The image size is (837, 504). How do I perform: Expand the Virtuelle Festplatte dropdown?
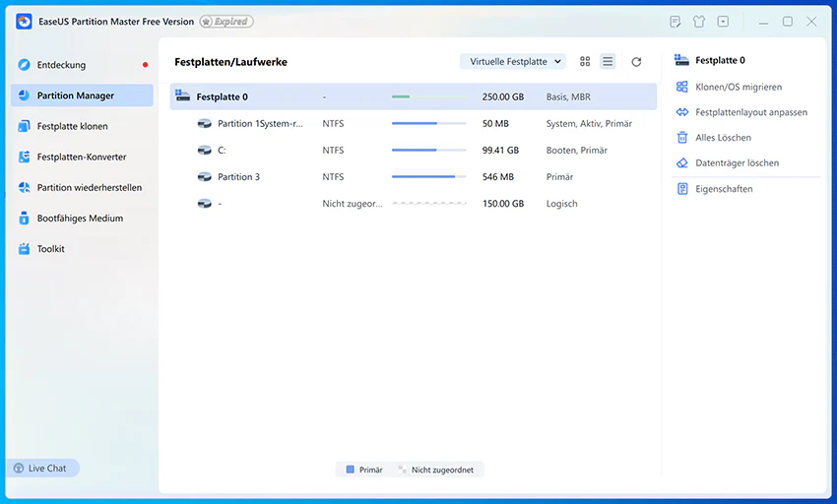[x=513, y=61]
